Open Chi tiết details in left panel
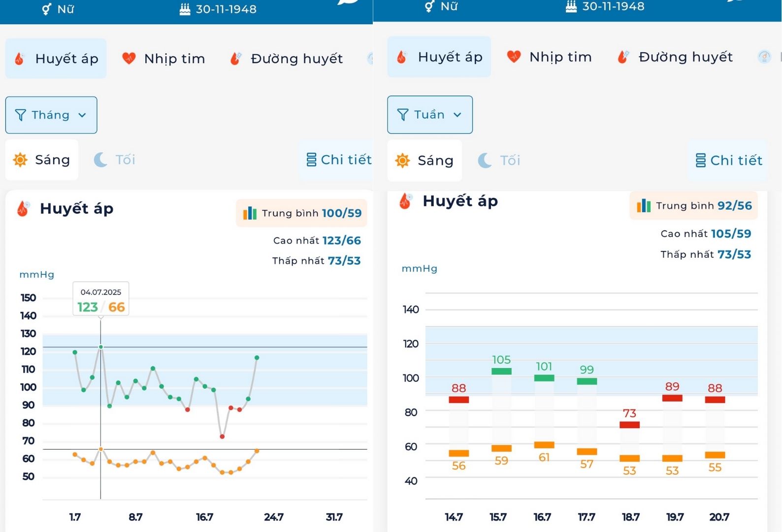The image size is (782, 532). [x=339, y=160]
